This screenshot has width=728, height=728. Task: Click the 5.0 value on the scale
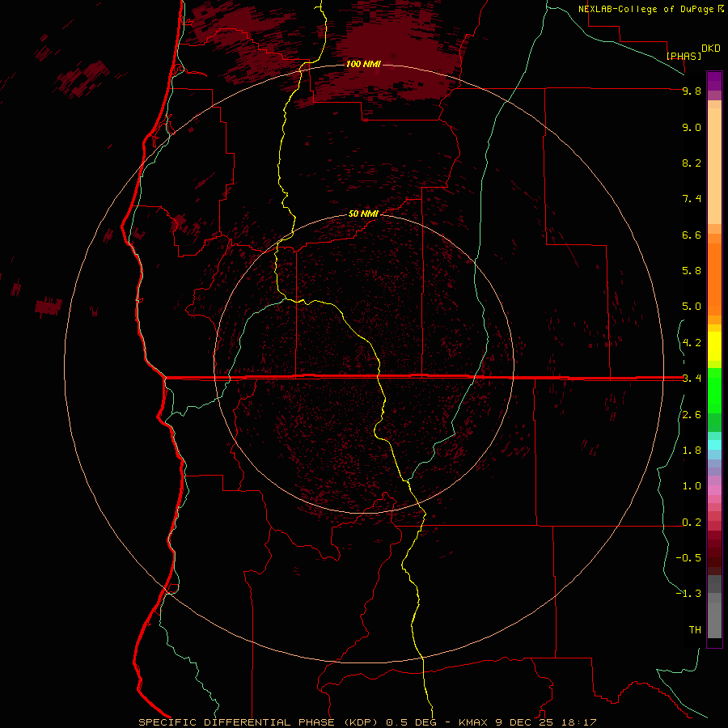coord(692,307)
